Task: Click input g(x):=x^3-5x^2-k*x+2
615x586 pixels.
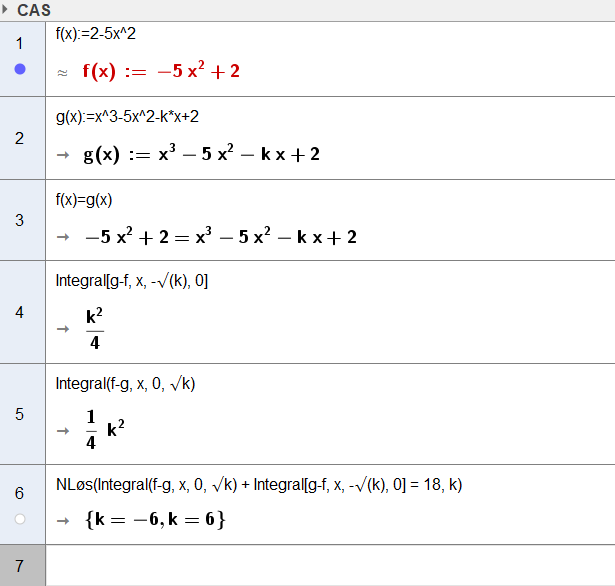Action: [x=127, y=117]
